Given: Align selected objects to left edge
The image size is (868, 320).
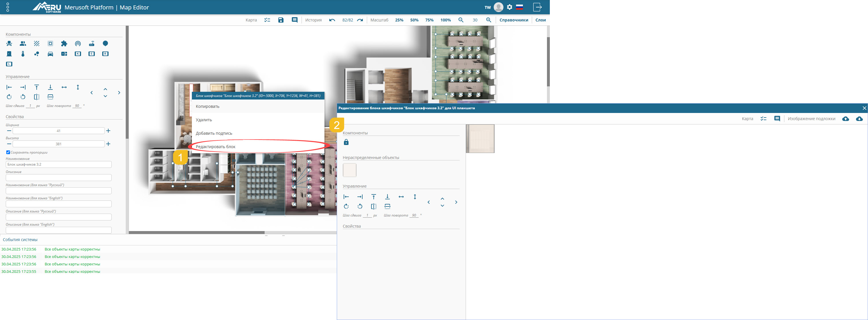Looking at the screenshot, I should coord(9,87).
